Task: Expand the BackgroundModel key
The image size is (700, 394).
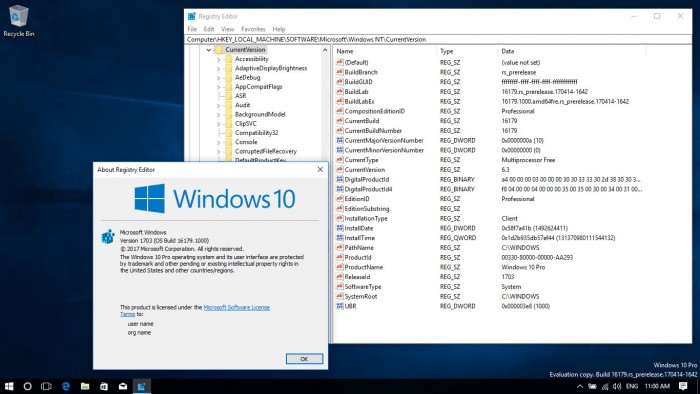Action: tap(218, 115)
